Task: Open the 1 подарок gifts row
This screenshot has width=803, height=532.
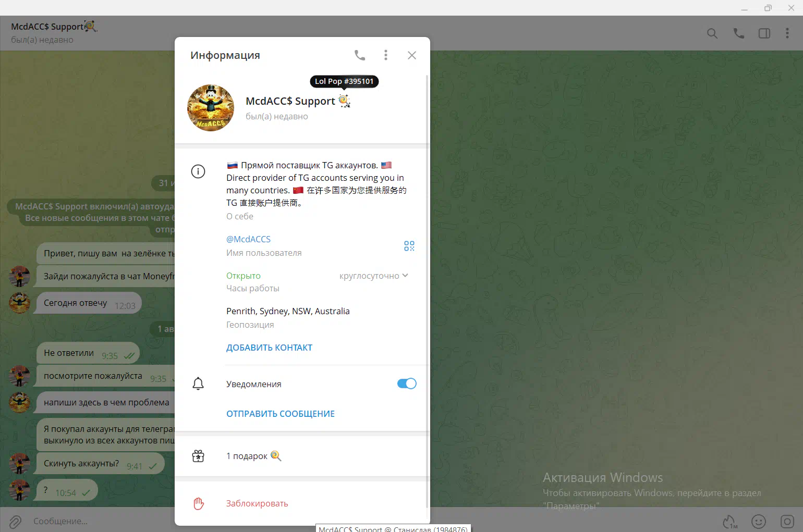Action: point(301,456)
